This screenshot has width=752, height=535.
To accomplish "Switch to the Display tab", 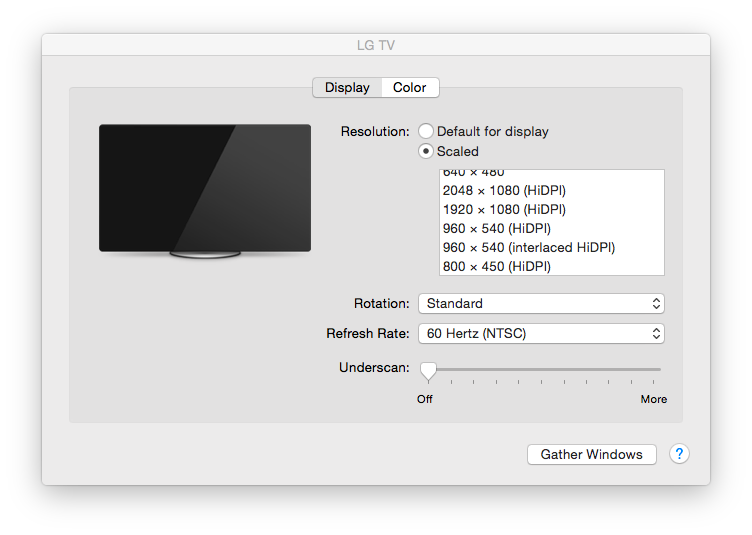I will pos(347,87).
